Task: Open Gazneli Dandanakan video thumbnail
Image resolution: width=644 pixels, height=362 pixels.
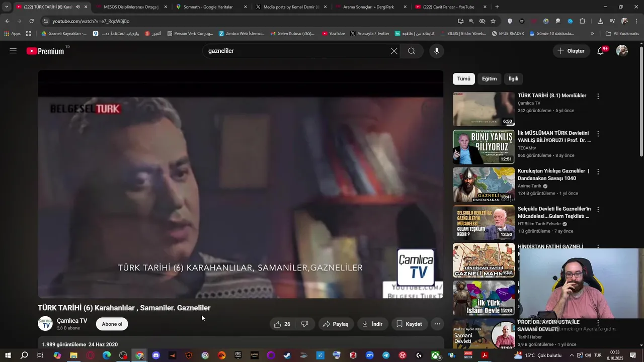Action: [x=484, y=185]
